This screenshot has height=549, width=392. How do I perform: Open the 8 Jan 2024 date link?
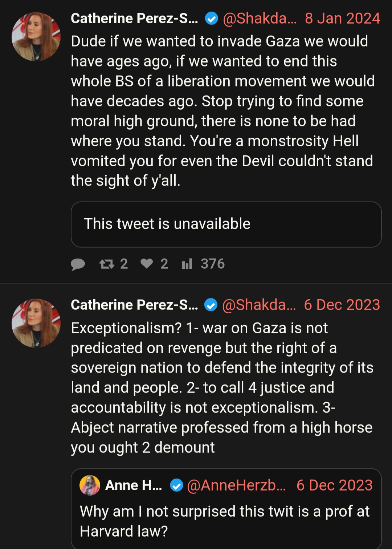342,18
